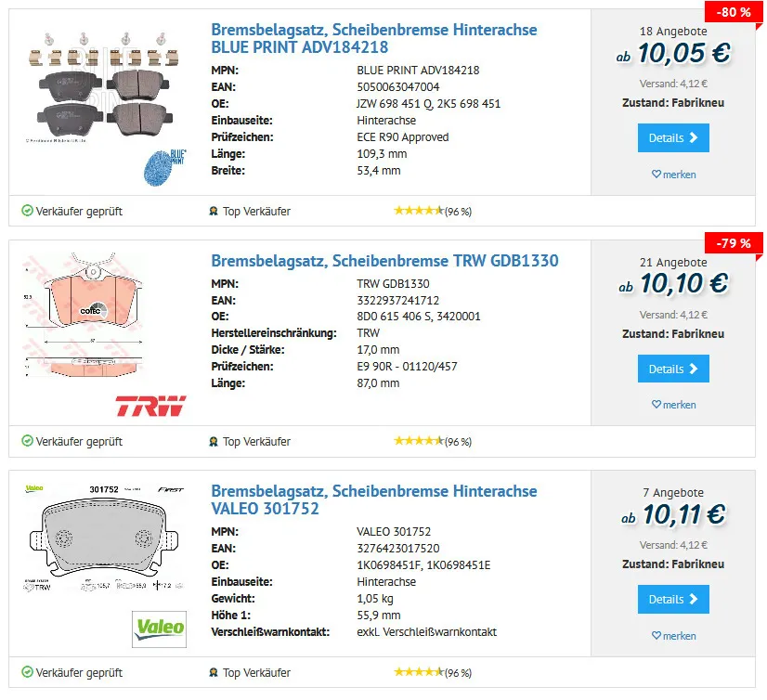Click the Top Verkäufer badge icon, first listing
The width and height of the screenshot is (767, 700).
click(214, 211)
